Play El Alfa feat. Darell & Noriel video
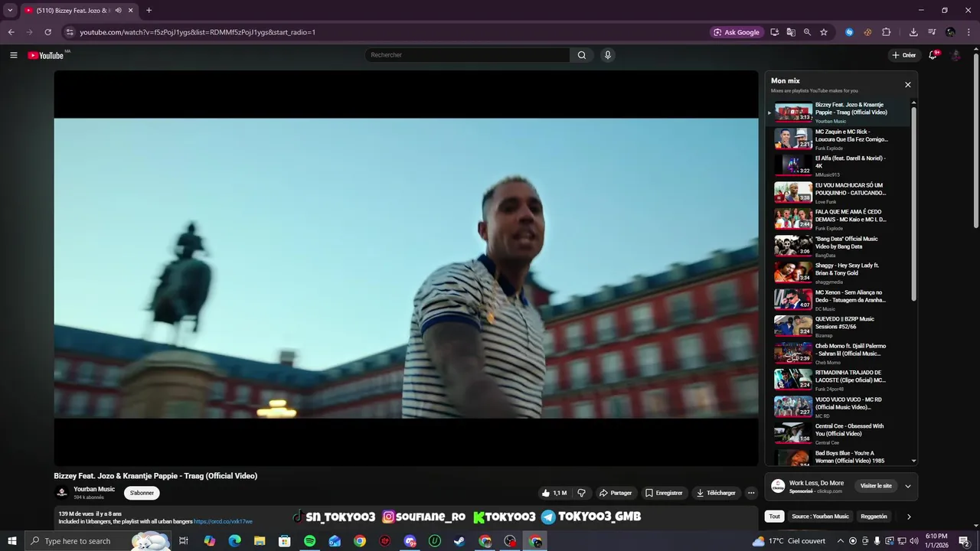980x551 pixels. pyautogui.click(x=838, y=165)
